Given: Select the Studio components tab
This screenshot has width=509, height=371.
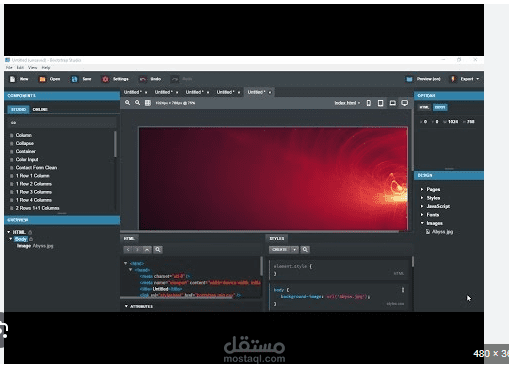Looking at the screenshot, I should [18, 110].
